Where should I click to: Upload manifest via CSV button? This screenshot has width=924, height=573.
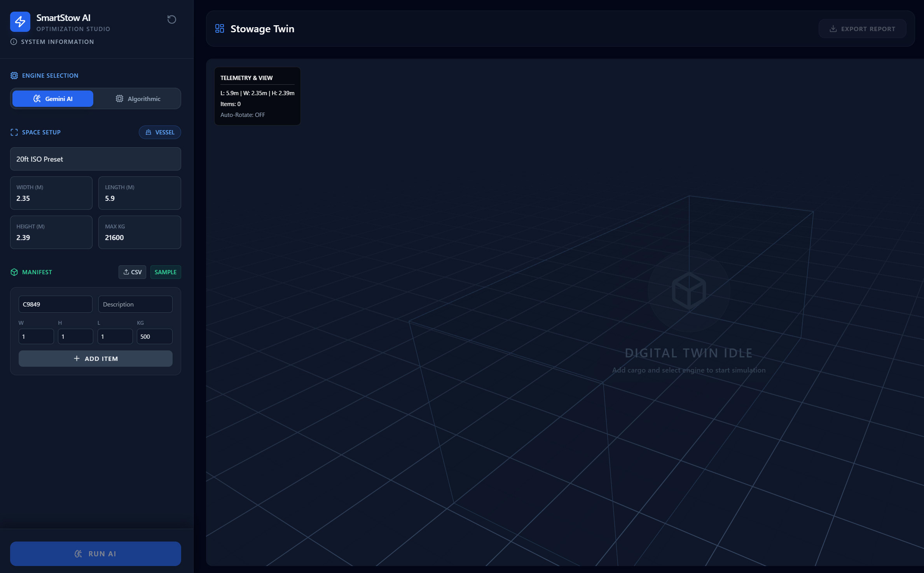pyautogui.click(x=132, y=272)
